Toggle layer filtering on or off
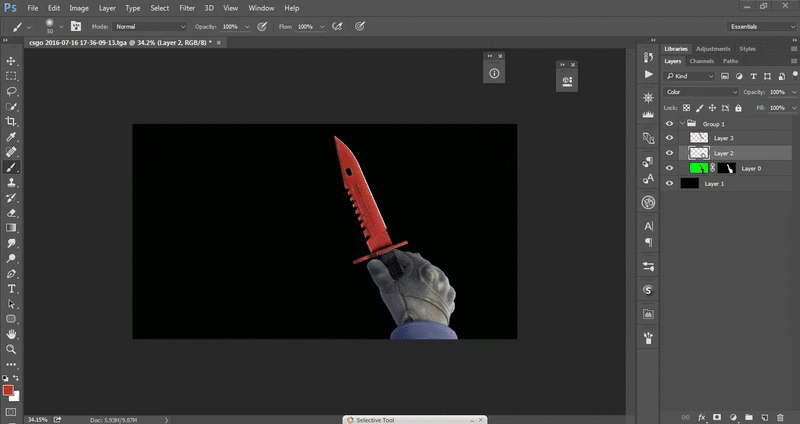Image resolution: width=800 pixels, height=424 pixels. tap(794, 74)
